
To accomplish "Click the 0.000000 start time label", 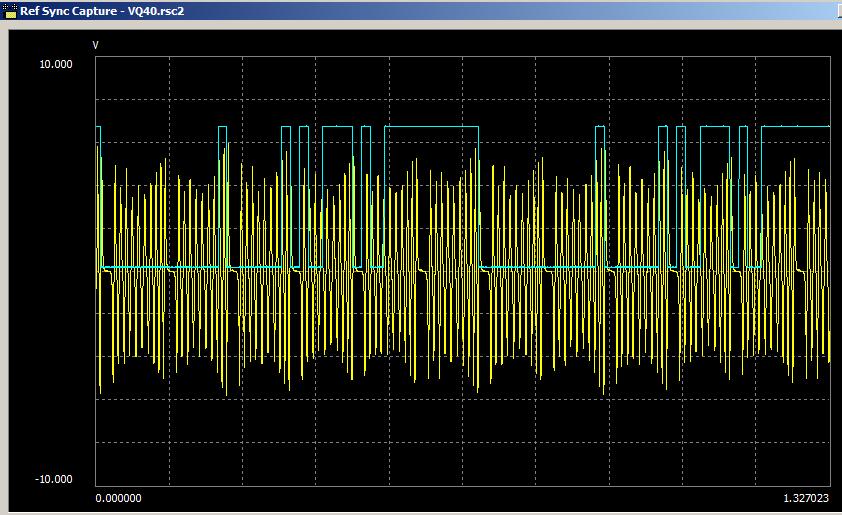I will tap(118, 497).
